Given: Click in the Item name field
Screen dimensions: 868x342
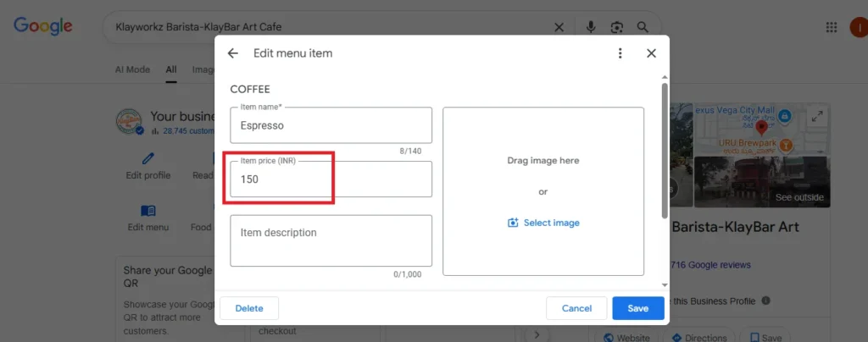Looking at the screenshot, I should 331,125.
